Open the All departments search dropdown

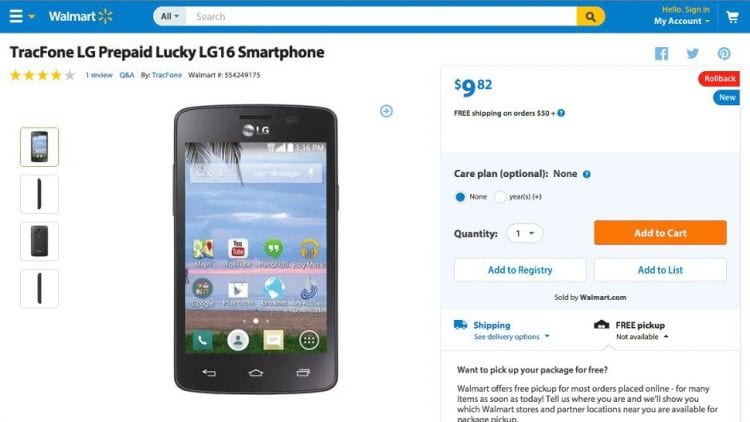(x=170, y=16)
